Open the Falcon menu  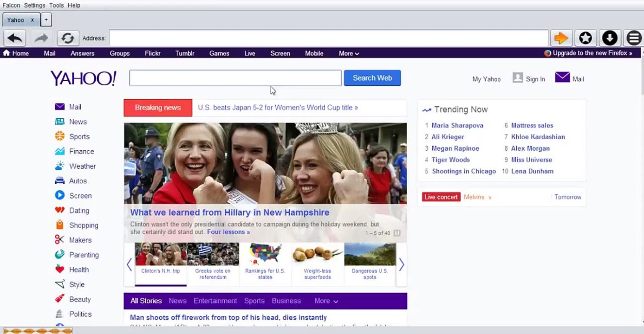pos(12,5)
